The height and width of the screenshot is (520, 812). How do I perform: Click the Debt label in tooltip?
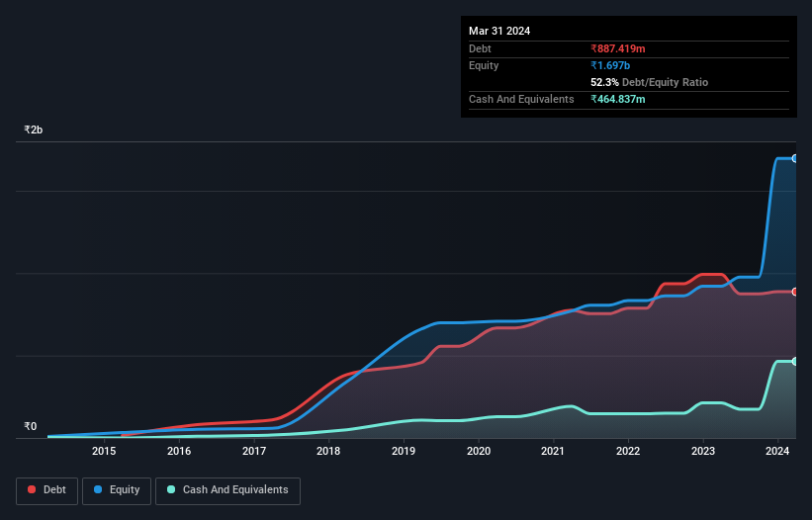coord(480,48)
